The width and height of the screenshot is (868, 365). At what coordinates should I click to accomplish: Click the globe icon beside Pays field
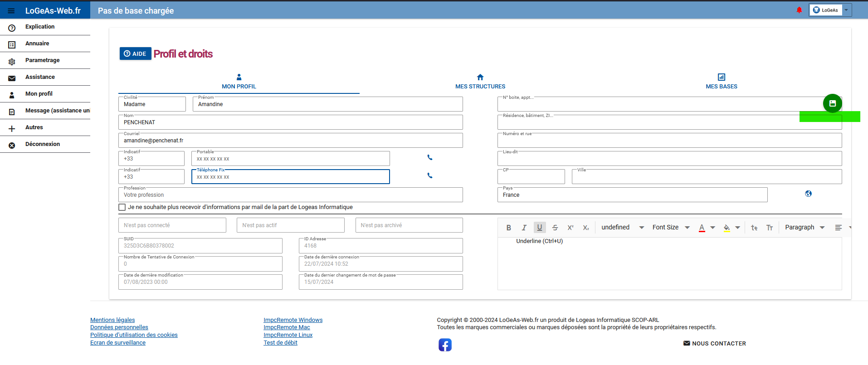pos(808,194)
